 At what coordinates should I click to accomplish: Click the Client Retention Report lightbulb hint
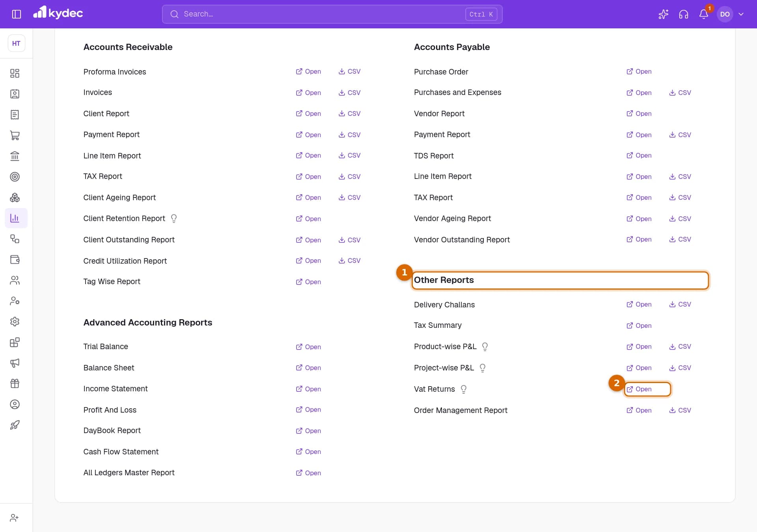click(x=174, y=218)
